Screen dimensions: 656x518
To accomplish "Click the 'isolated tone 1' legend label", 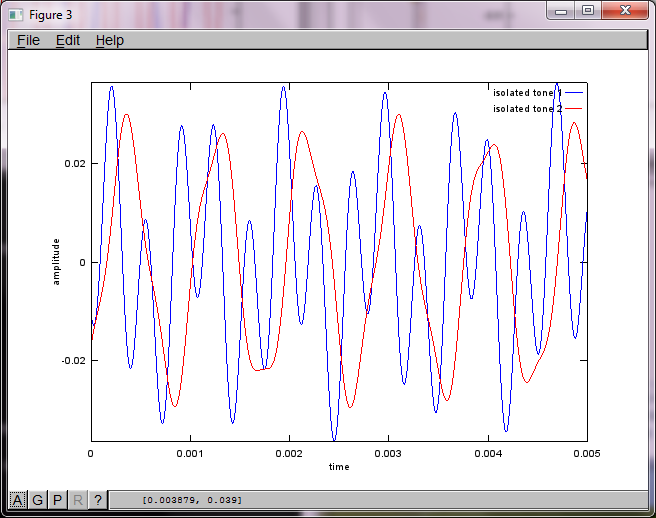I will 527,92.
